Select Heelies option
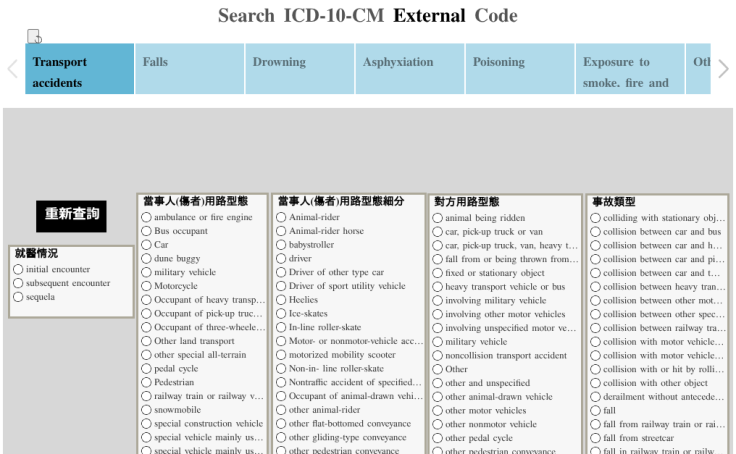 coord(281,300)
